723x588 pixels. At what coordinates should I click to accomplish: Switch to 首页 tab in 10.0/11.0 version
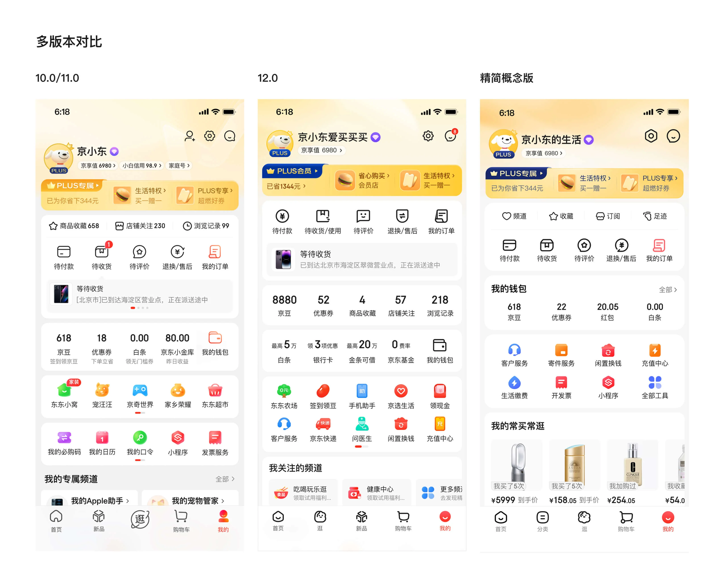tap(56, 521)
